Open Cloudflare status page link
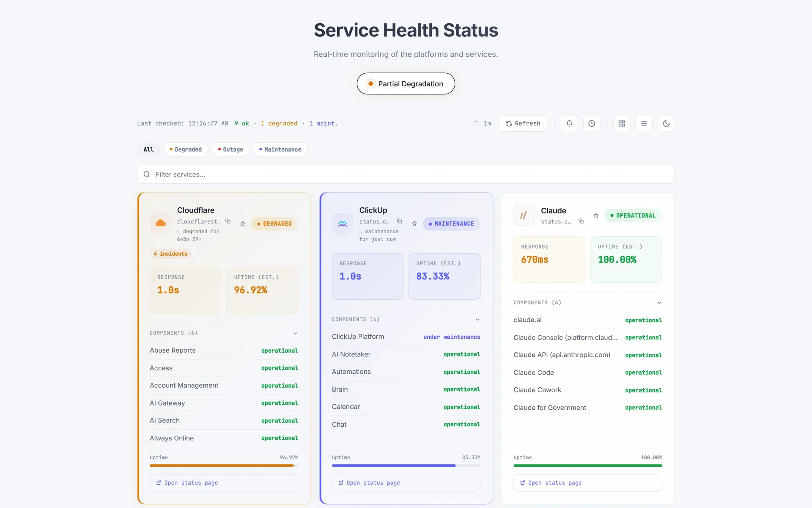The width and height of the screenshot is (812, 508). click(x=224, y=483)
